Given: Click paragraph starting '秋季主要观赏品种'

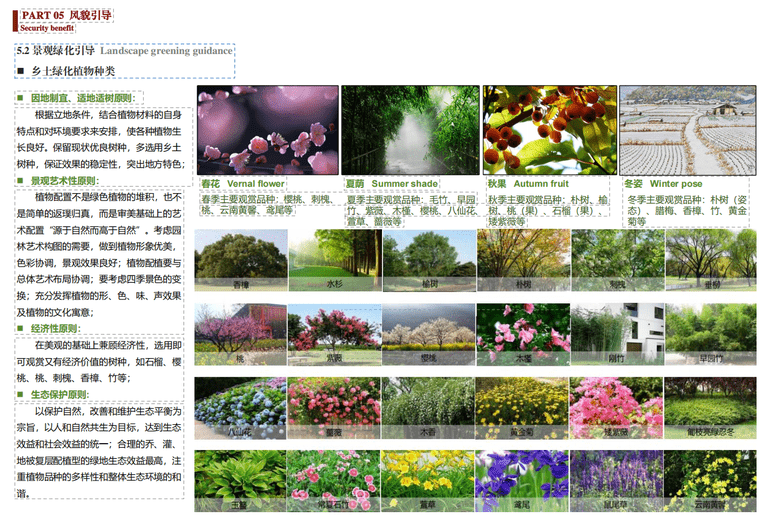Looking at the screenshot, I should click(548, 210).
